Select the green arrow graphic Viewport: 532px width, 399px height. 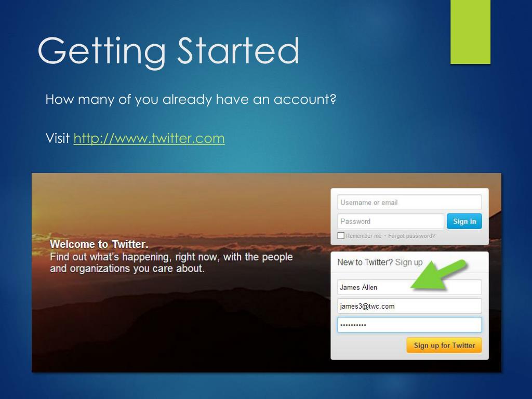click(440, 274)
